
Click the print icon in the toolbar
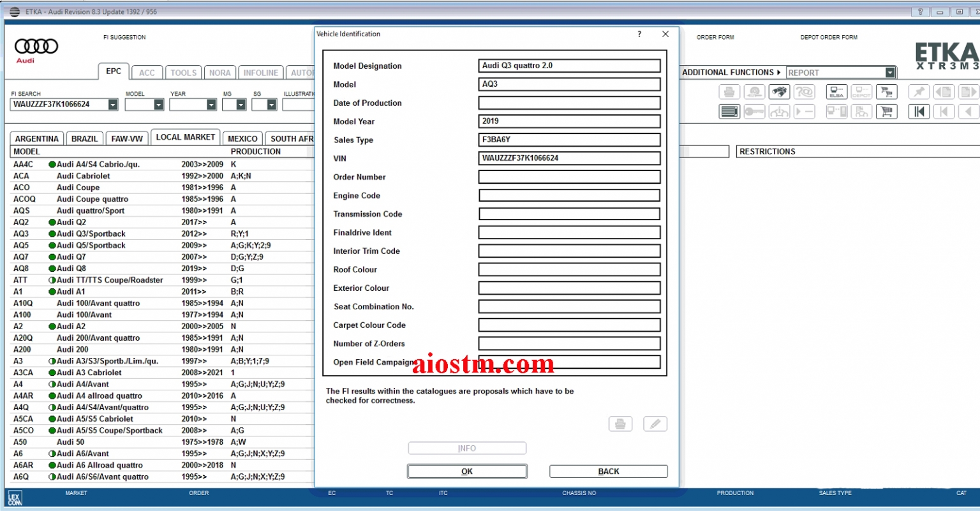729,91
